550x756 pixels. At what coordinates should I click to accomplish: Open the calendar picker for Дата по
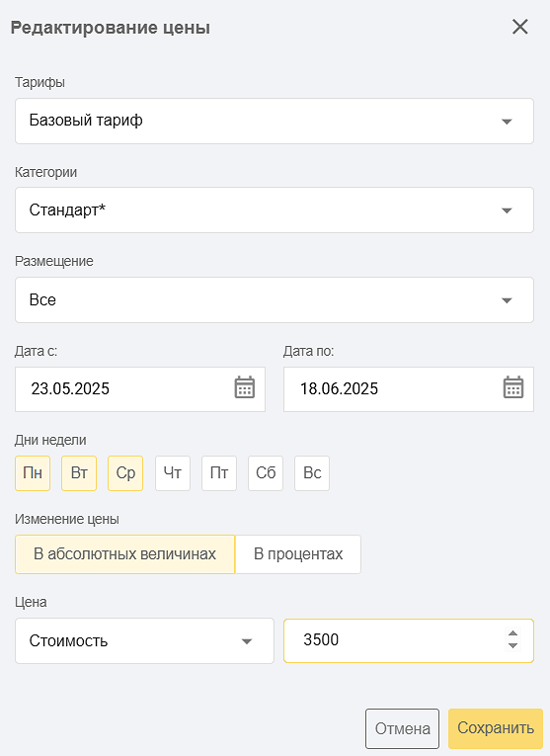tap(513, 387)
